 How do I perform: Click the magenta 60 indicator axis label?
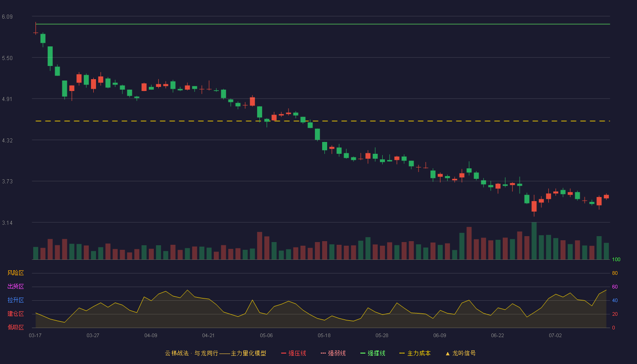click(615, 287)
